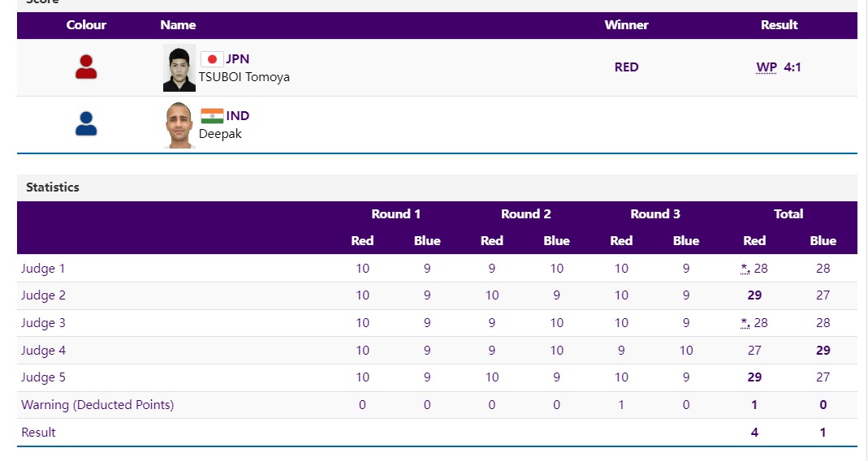Select the Deepak name text
This screenshot has height=461, width=868.
(x=220, y=134)
